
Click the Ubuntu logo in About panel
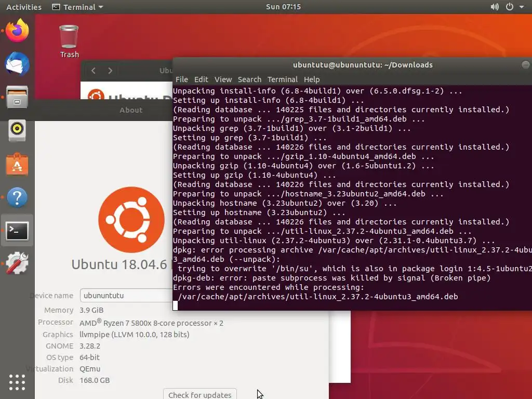click(131, 220)
